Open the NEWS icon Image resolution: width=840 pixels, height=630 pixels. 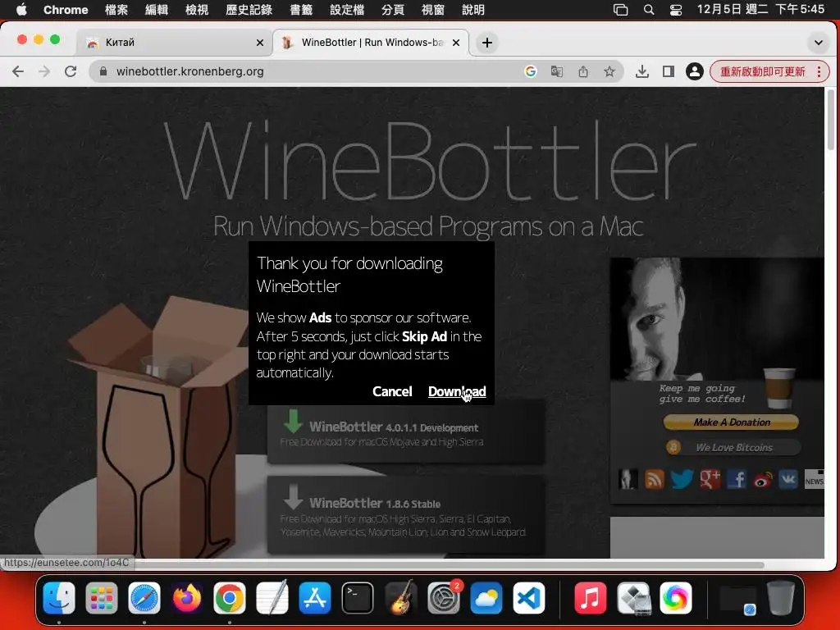[815, 479]
